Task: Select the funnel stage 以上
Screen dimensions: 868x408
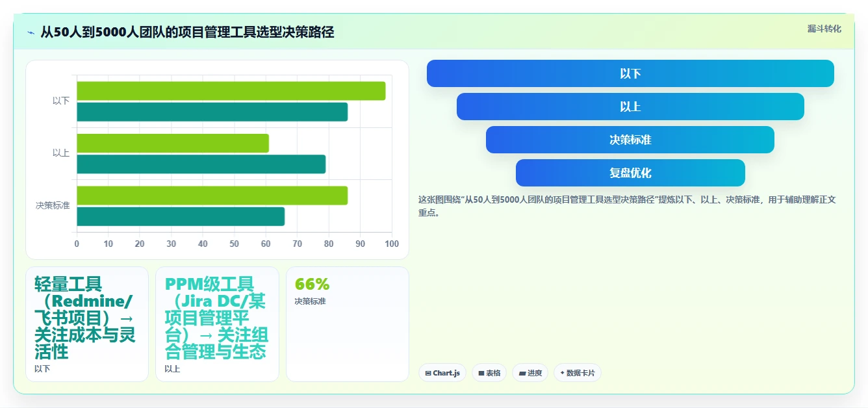Action: pyautogui.click(x=630, y=107)
